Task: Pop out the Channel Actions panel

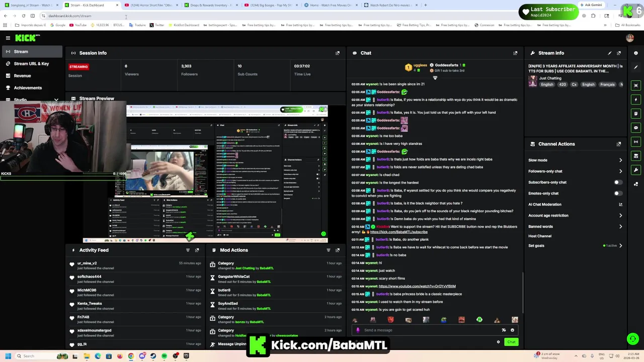Action: 619,144
